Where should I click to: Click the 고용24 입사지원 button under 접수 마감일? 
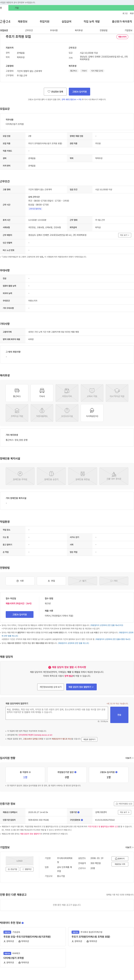19,614
